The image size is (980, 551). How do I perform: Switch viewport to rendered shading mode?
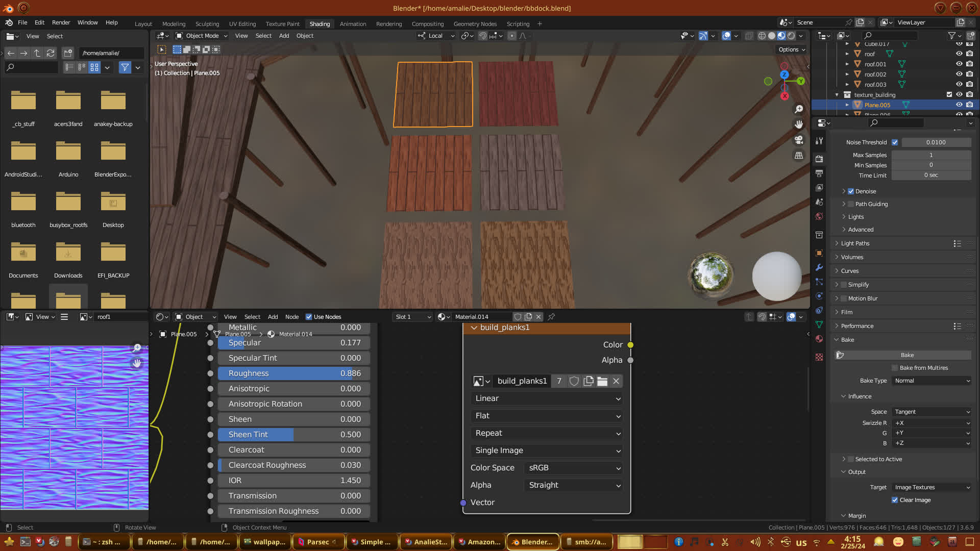[791, 36]
